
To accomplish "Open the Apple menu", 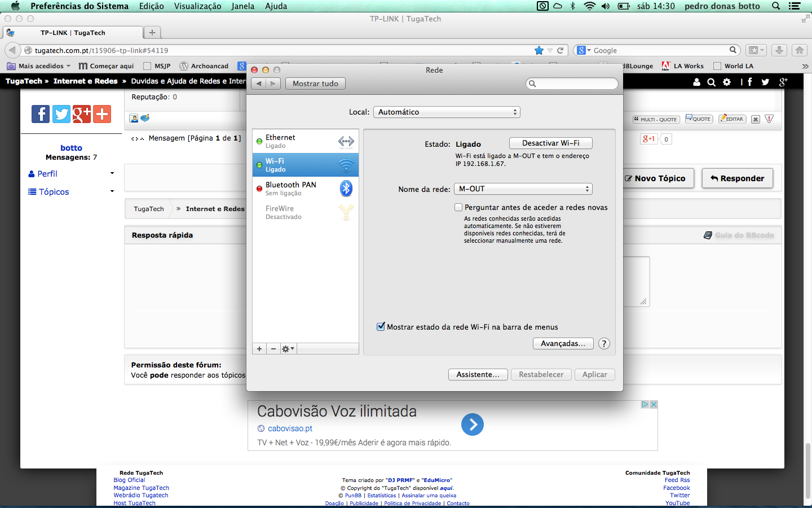I will point(15,6).
